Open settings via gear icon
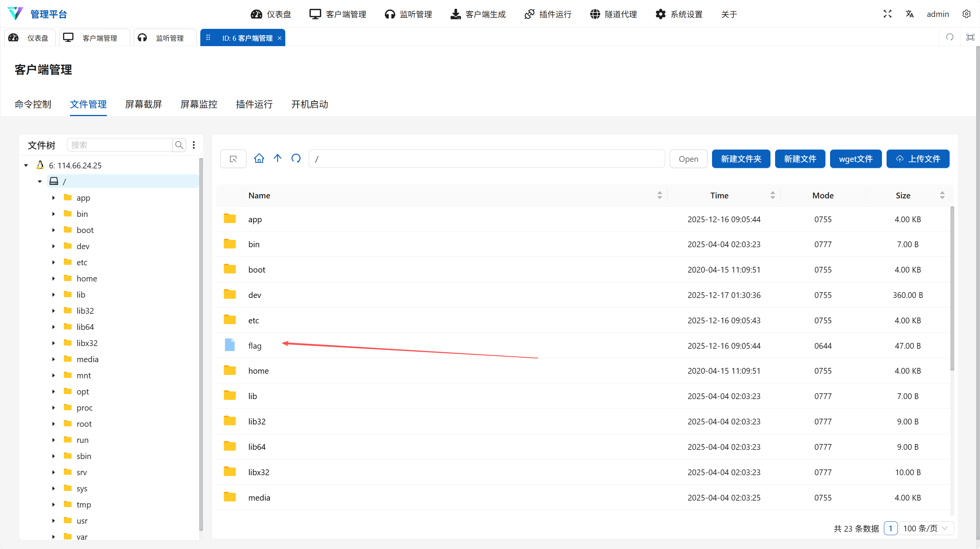Viewport: 980px width, 549px height. 967,14
